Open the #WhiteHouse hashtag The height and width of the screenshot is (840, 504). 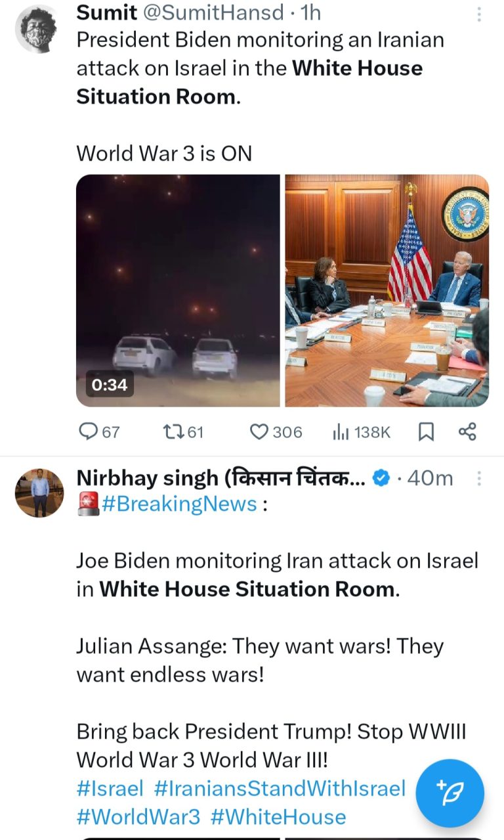coord(278,816)
